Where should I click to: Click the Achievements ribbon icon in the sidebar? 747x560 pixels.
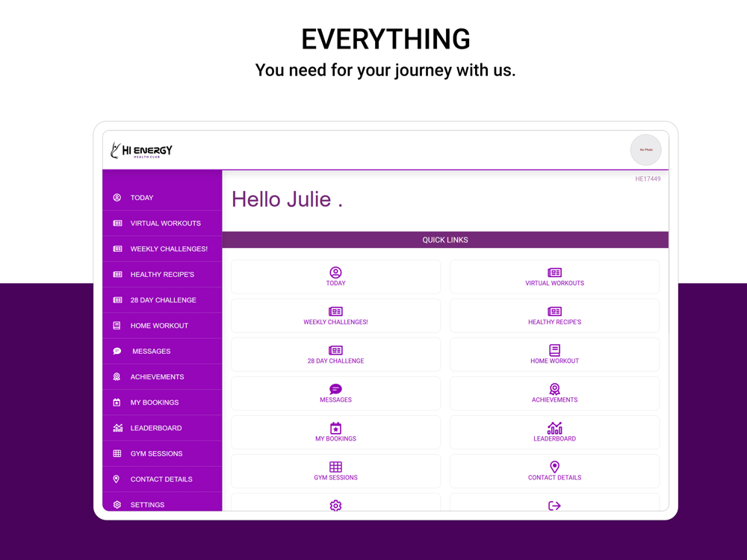[x=117, y=376]
